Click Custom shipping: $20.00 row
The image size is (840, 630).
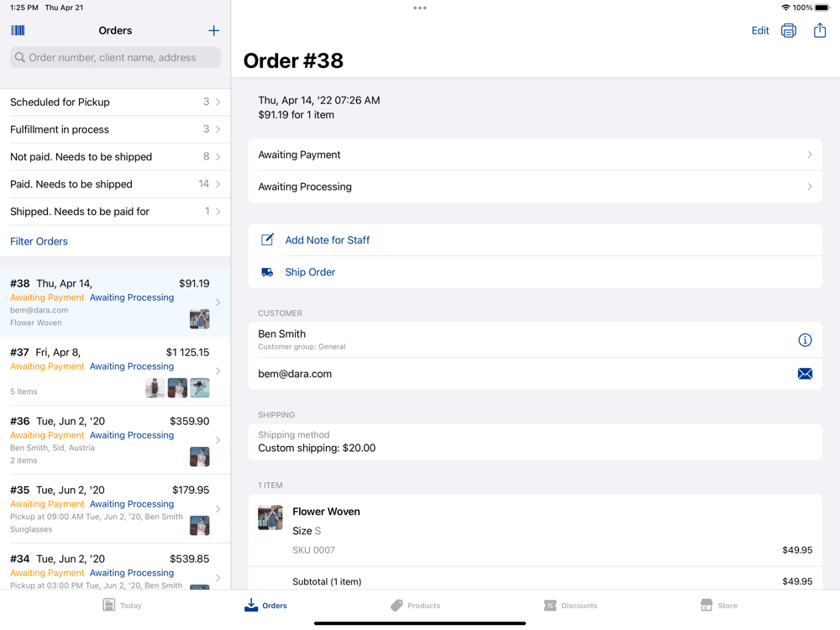pyautogui.click(x=535, y=442)
